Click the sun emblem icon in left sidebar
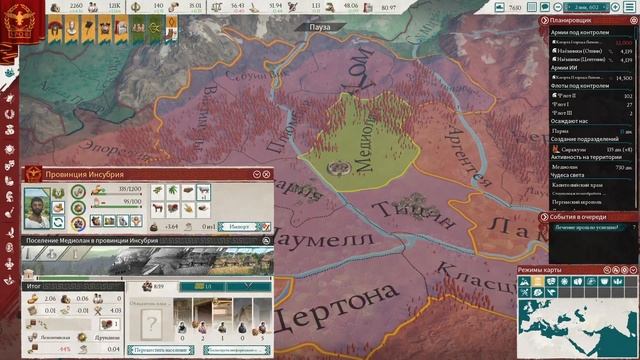Viewport: 640px width, 360px height. click(9, 149)
